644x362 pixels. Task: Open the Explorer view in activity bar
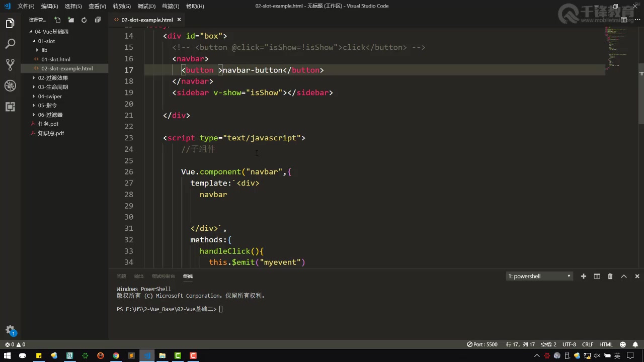[x=10, y=23]
